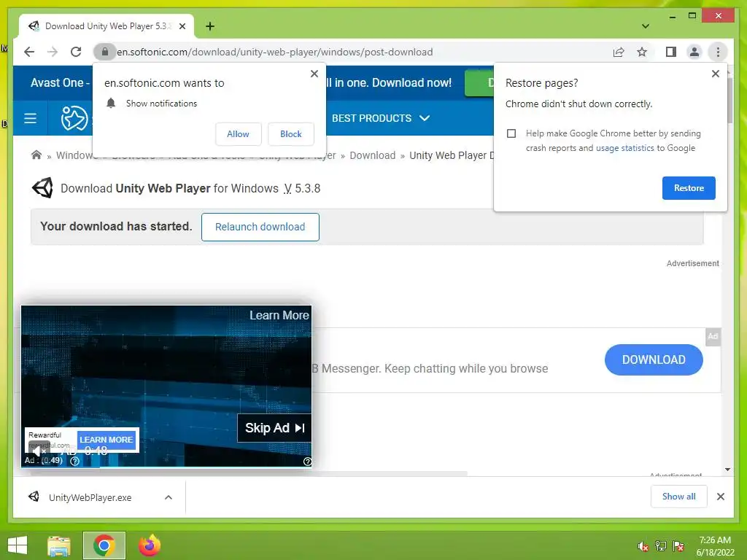
Task: Open network tray icon
Action: 661,546
